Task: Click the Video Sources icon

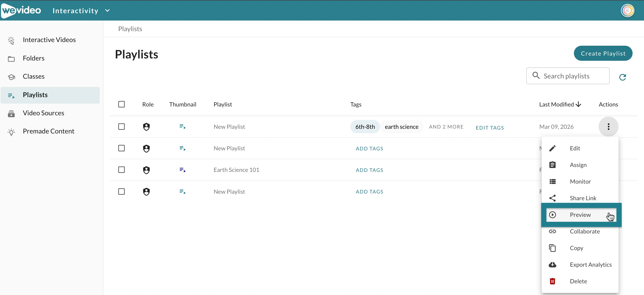Action: pyautogui.click(x=11, y=114)
